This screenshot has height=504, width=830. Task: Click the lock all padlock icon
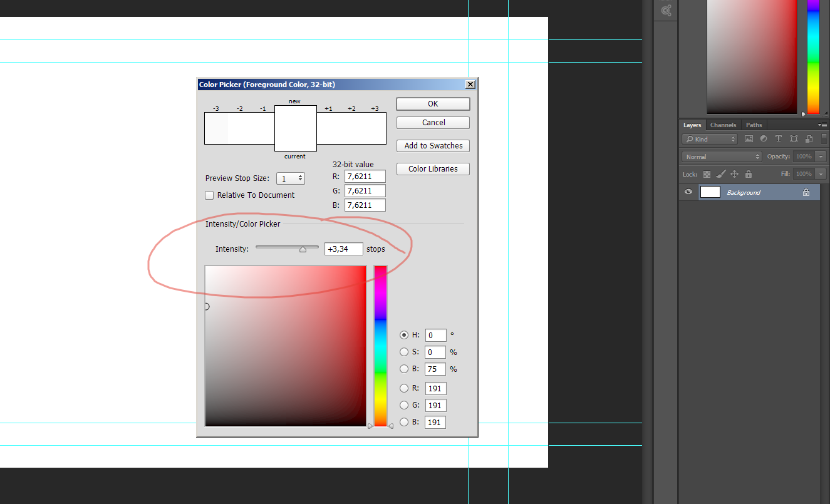click(x=748, y=174)
